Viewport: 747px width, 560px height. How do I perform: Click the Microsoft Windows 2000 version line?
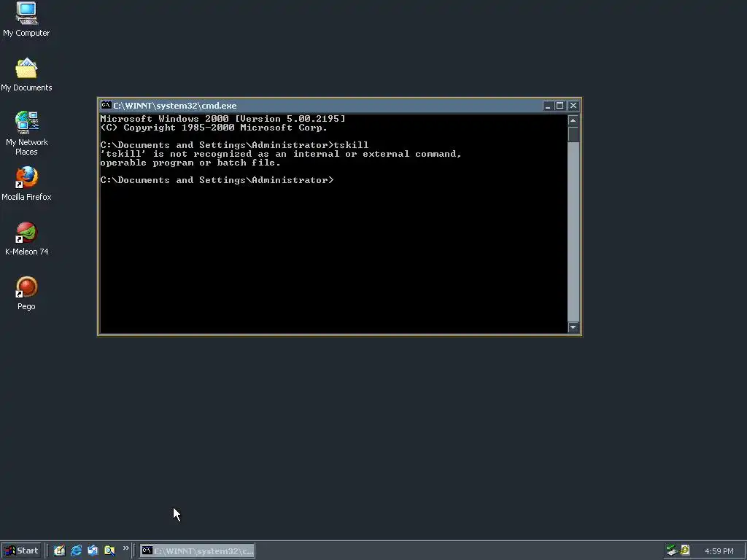pyautogui.click(x=222, y=119)
